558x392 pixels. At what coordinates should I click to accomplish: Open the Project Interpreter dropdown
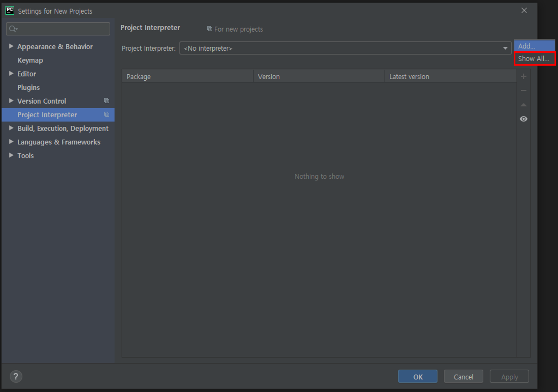[x=505, y=48]
